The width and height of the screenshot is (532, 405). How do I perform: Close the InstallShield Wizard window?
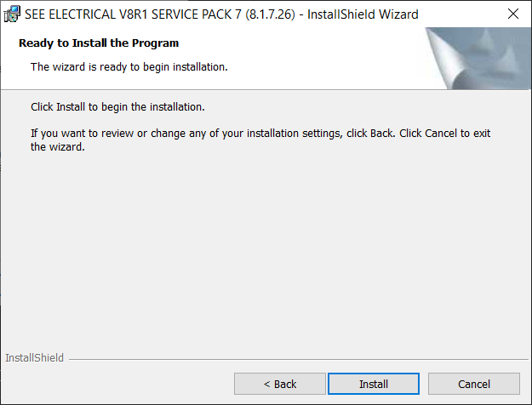point(513,14)
